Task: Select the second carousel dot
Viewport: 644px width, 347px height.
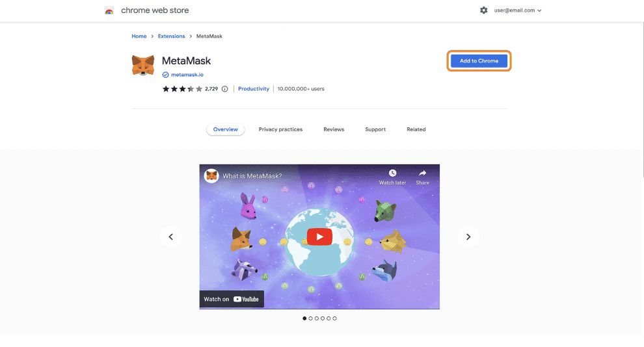Action: point(310,318)
